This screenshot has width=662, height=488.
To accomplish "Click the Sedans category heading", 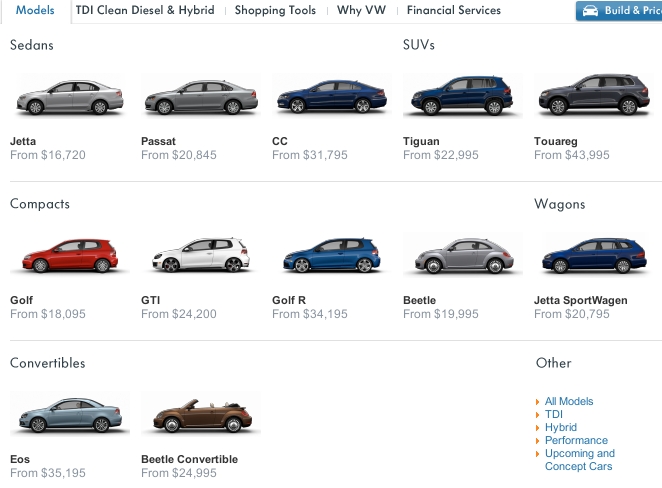I will (x=32, y=45).
